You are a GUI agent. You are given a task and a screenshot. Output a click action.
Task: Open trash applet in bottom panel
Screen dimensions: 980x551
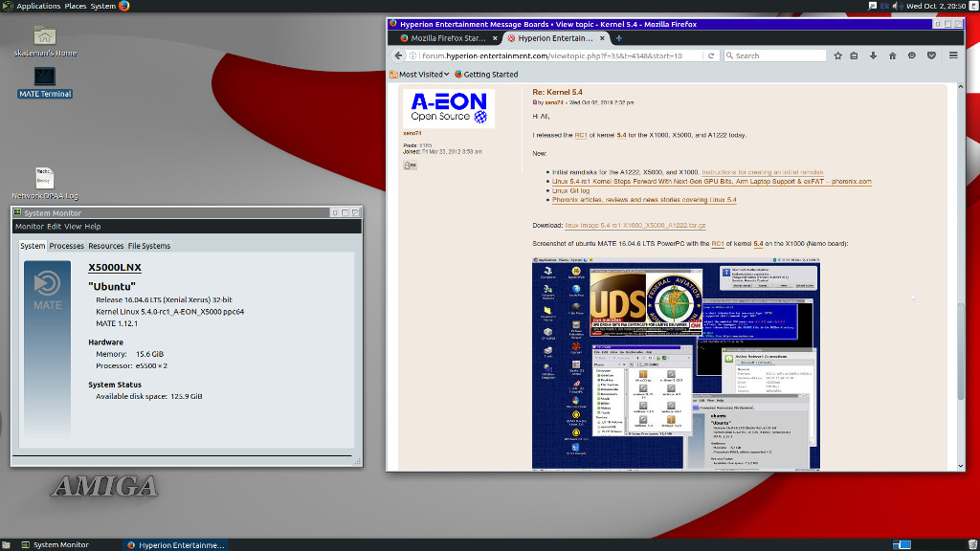[x=972, y=544]
